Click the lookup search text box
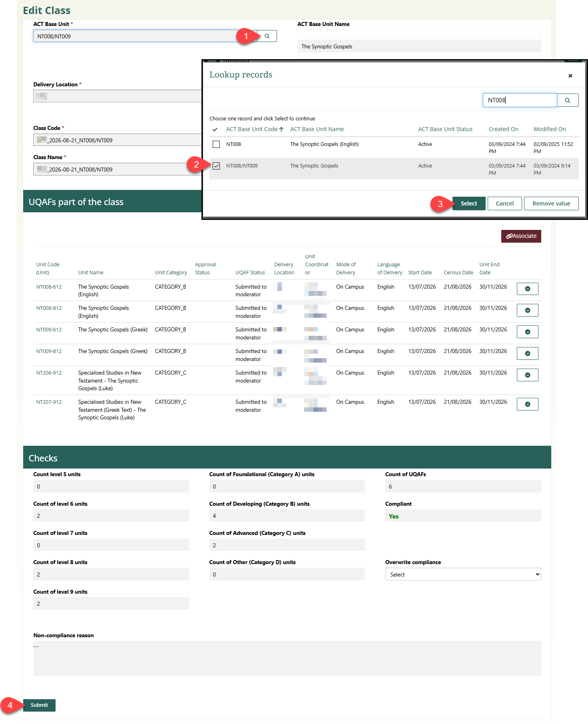 (520, 100)
